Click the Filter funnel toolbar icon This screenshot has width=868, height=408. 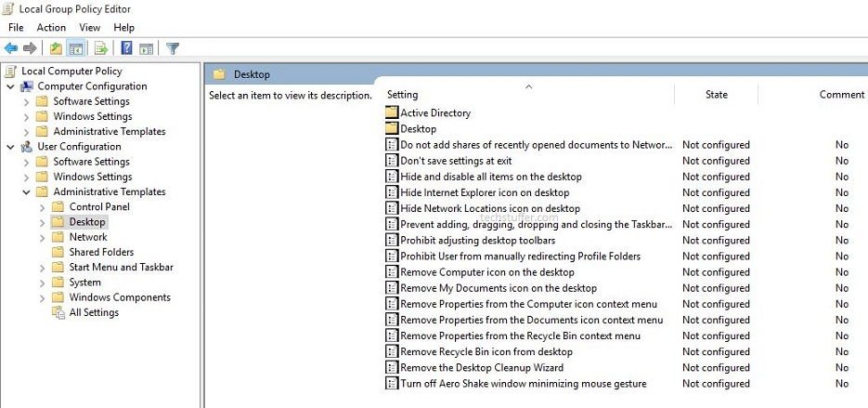(x=173, y=48)
